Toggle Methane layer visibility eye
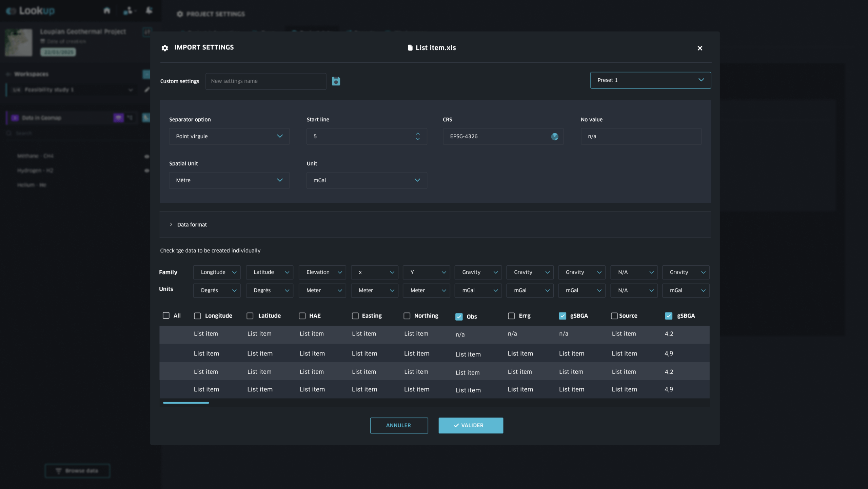 pos(146,156)
